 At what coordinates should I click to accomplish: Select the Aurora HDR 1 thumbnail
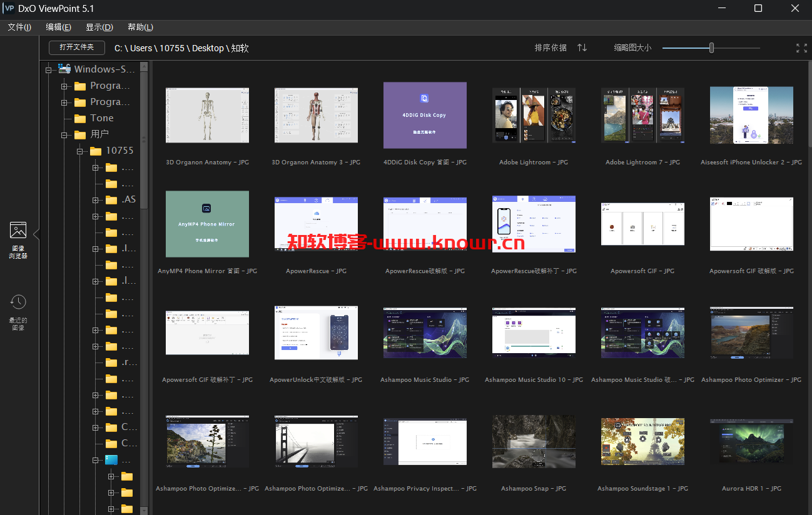[x=751, y=441]
